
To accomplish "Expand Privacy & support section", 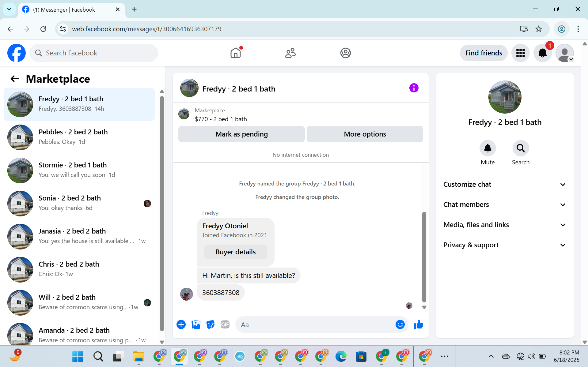I will 505,245.
